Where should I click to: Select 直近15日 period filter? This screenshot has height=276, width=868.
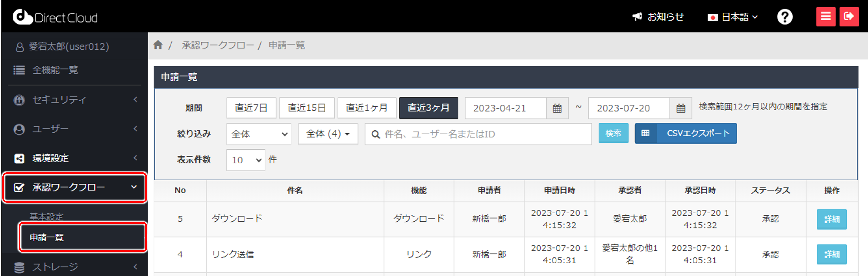307,108
